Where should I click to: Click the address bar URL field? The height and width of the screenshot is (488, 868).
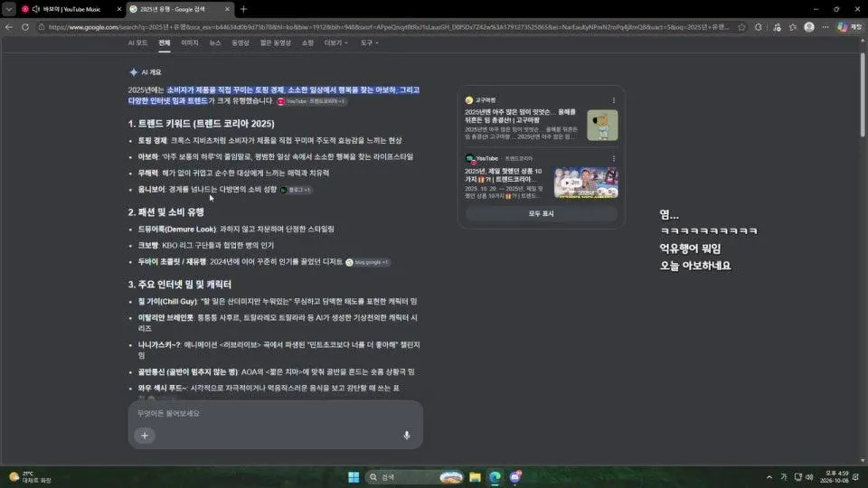coord(388,27)
